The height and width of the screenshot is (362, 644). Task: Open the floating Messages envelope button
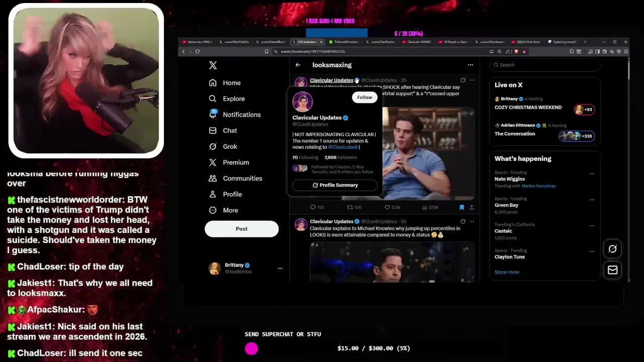click(612, 270)
